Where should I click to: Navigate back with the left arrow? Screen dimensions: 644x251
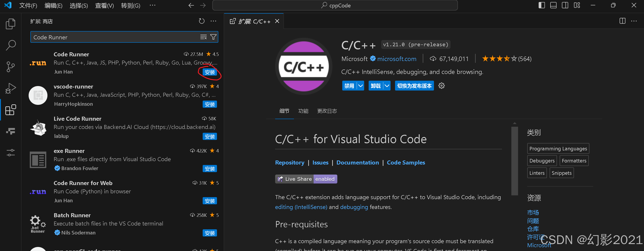click(191, 5)
